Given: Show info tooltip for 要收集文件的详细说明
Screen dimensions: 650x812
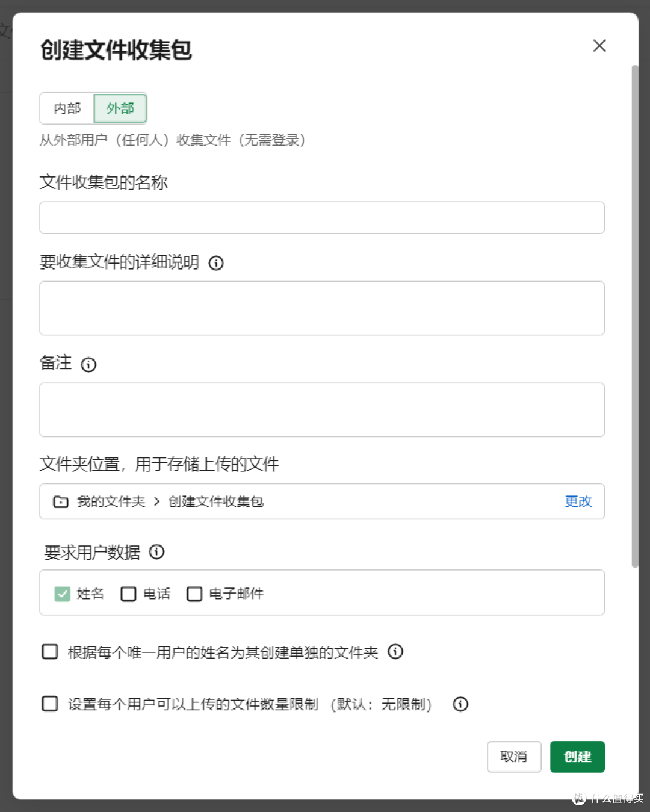Looking at the screenshot, I should click(216, 263).
